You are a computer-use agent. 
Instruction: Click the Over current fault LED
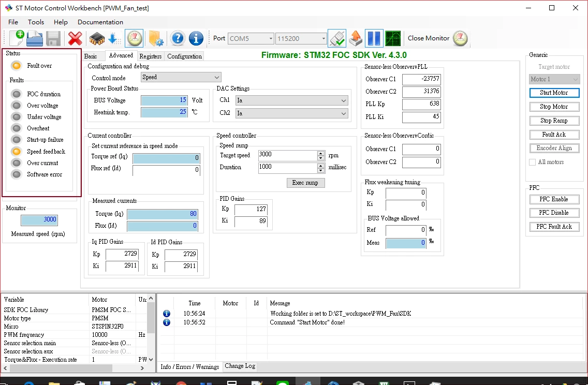17,163
